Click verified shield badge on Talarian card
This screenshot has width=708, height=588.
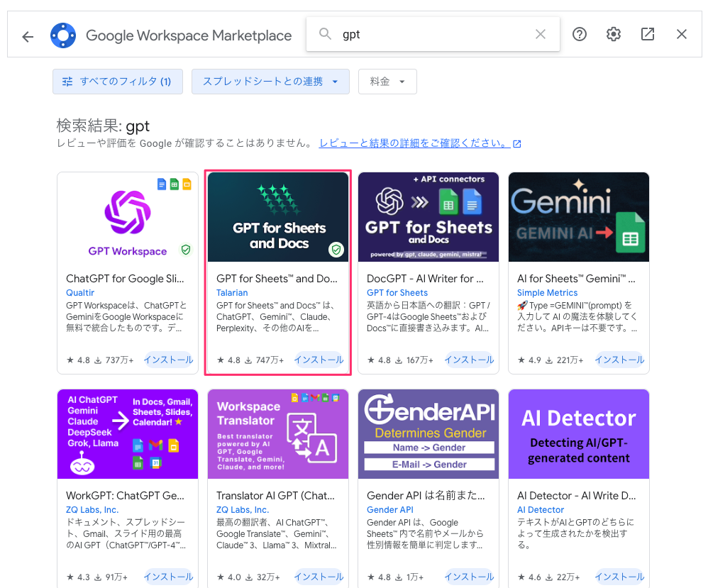click(x=336, y=249)
